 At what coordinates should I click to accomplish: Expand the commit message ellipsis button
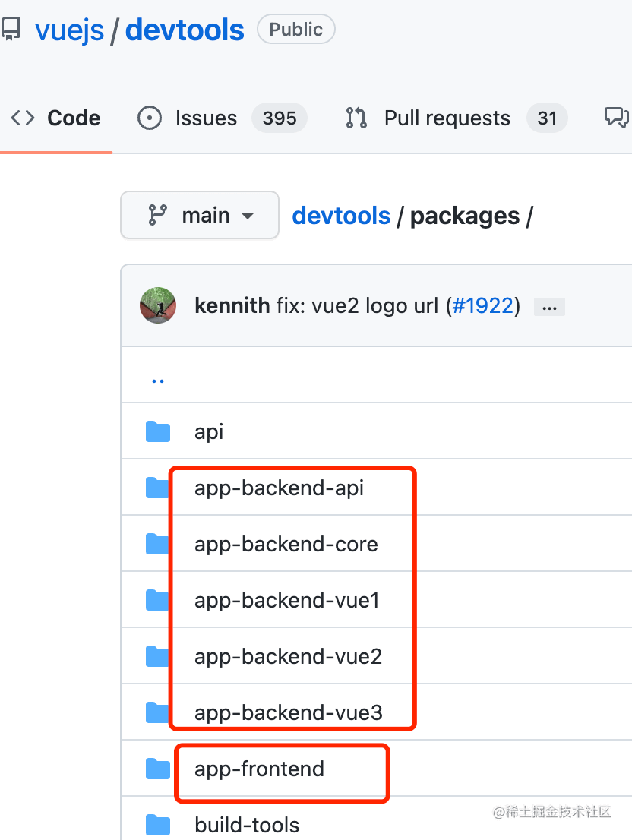(549, 307)
